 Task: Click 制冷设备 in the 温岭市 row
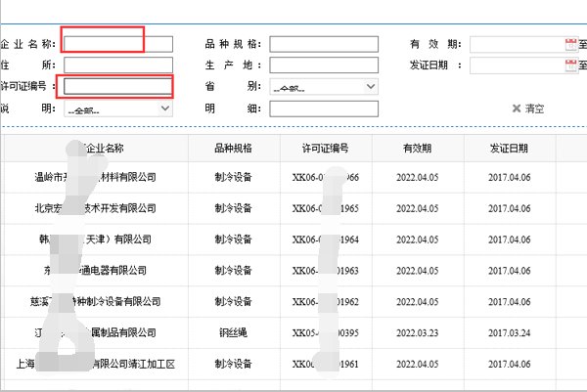point(233,177)
